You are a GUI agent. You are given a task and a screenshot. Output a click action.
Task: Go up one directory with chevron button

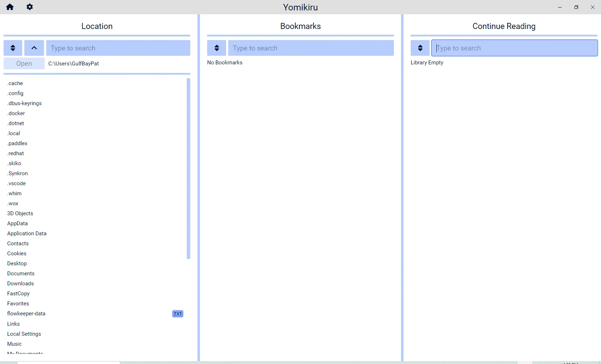tap(34, 48)
